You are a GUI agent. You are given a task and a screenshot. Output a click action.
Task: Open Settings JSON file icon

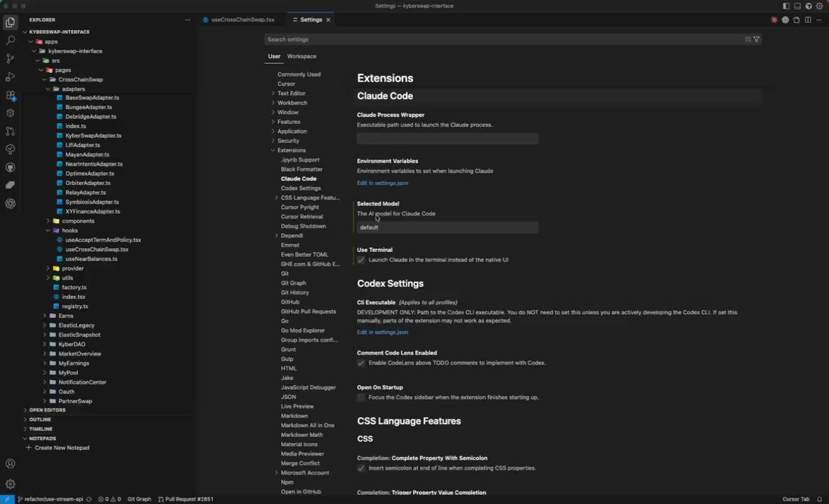coord(796,20)
